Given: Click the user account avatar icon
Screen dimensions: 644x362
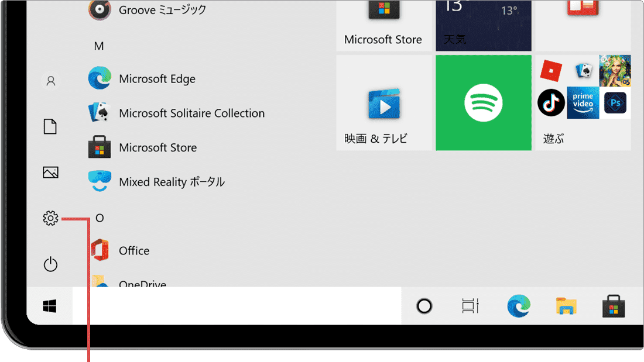Looking at the screenshot, I should click(50, 81).
